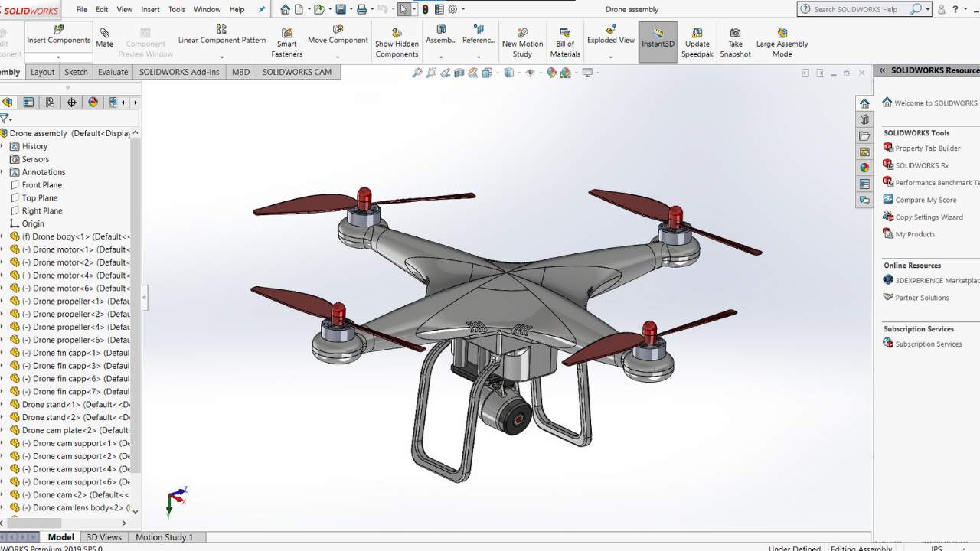Open Copy Settings Wizard link
The image size is (980, 551).
[929, 217]
